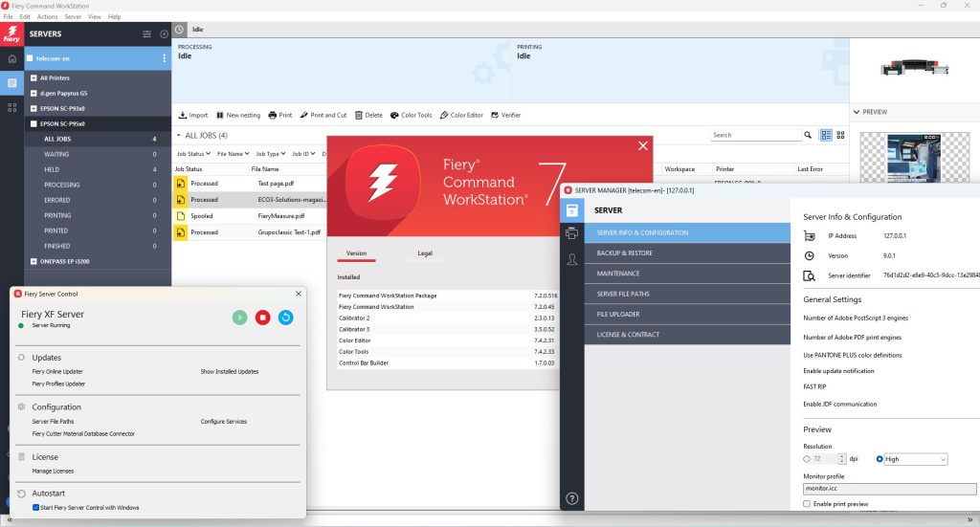Open Fiery Online Updater link
Image resolution: width=980 pixels, height=527 pixels.
tap(57, 371)
